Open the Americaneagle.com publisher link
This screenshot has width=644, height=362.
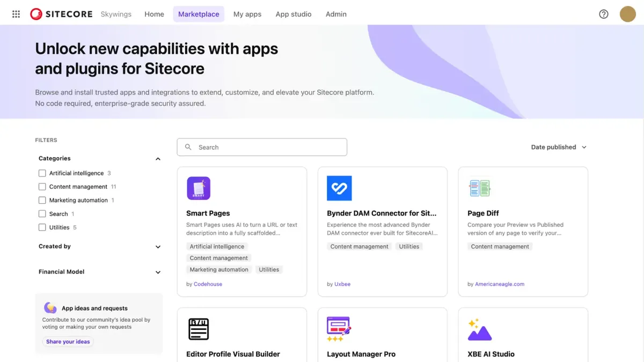point(500,284)
